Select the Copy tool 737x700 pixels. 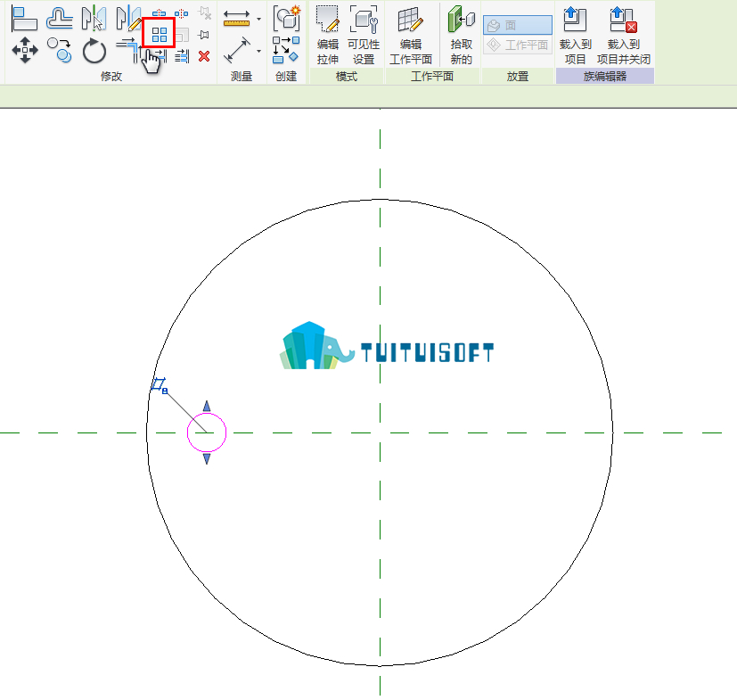click(59, 50)
